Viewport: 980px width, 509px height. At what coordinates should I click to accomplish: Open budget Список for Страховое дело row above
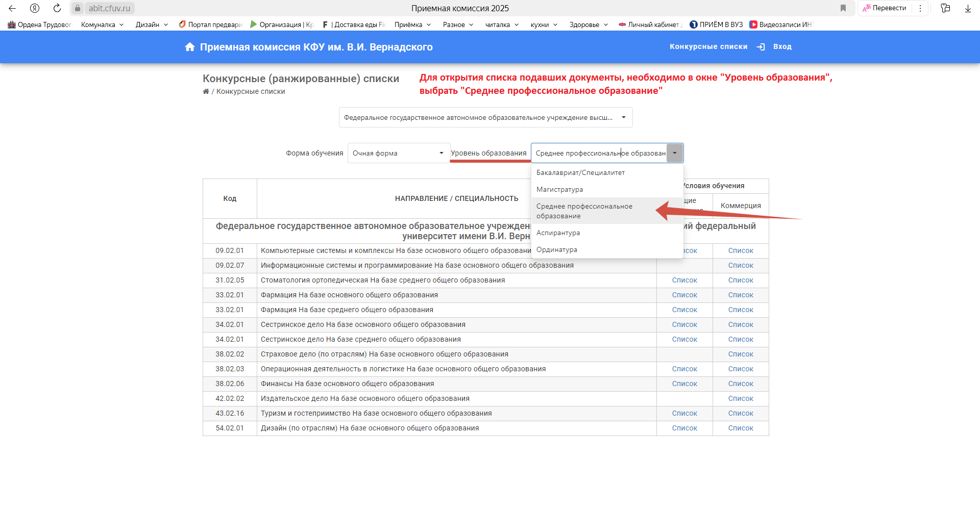(684, 339)
